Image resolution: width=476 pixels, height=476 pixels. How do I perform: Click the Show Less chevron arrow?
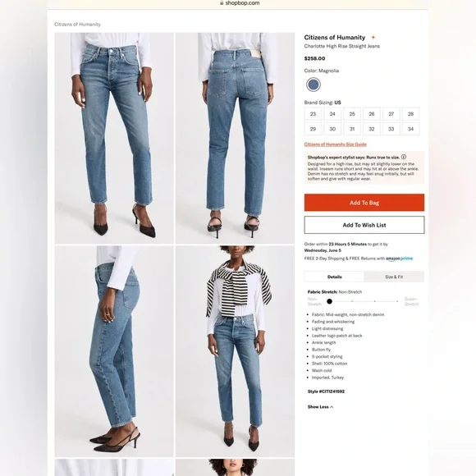(x=332, y=407)
